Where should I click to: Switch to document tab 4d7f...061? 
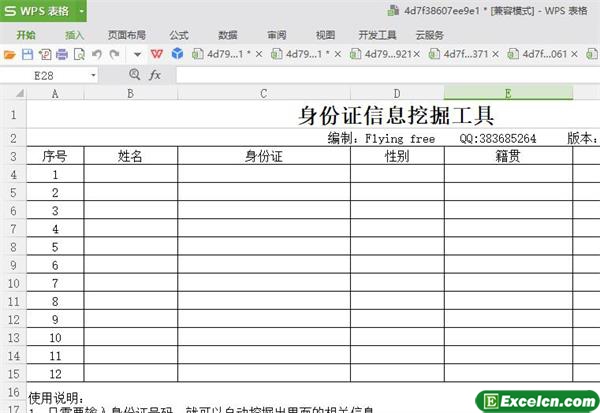click(x=545, y=54)
